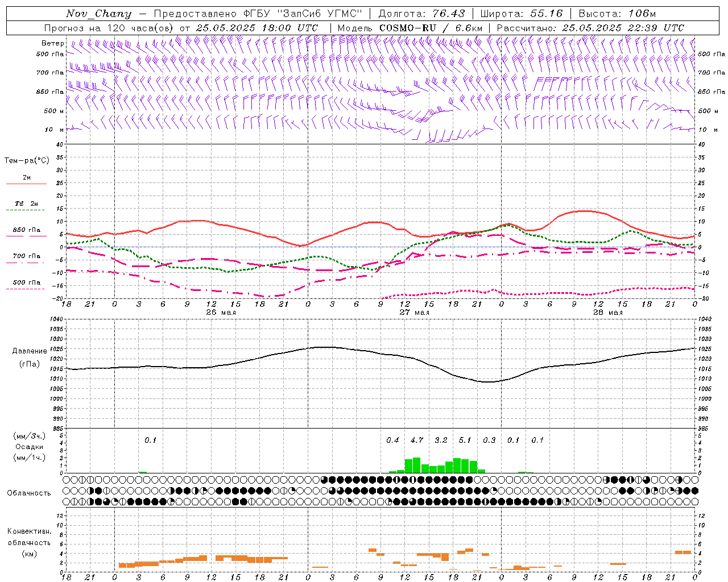Click the Долгота: 76.43 value
The height and width of the screenshot is (582, 728).
421,14
